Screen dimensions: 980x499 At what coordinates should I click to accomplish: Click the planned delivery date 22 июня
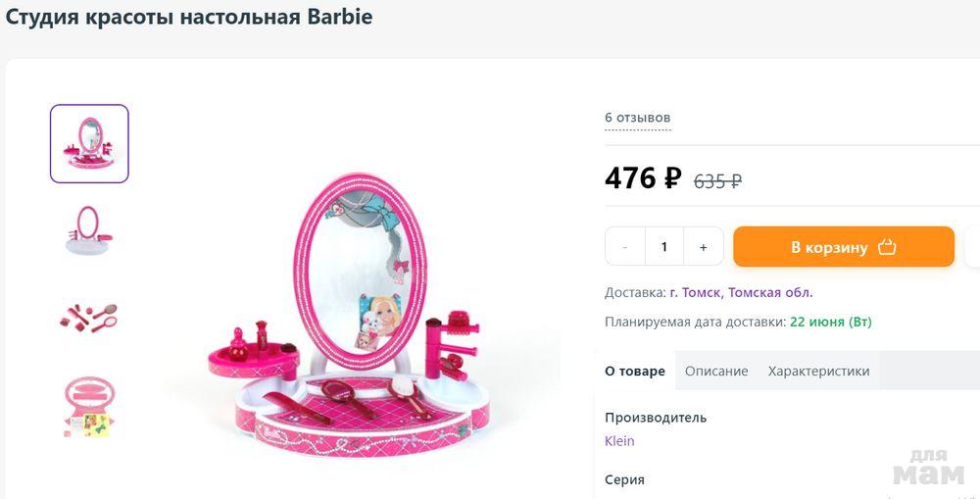816,322
